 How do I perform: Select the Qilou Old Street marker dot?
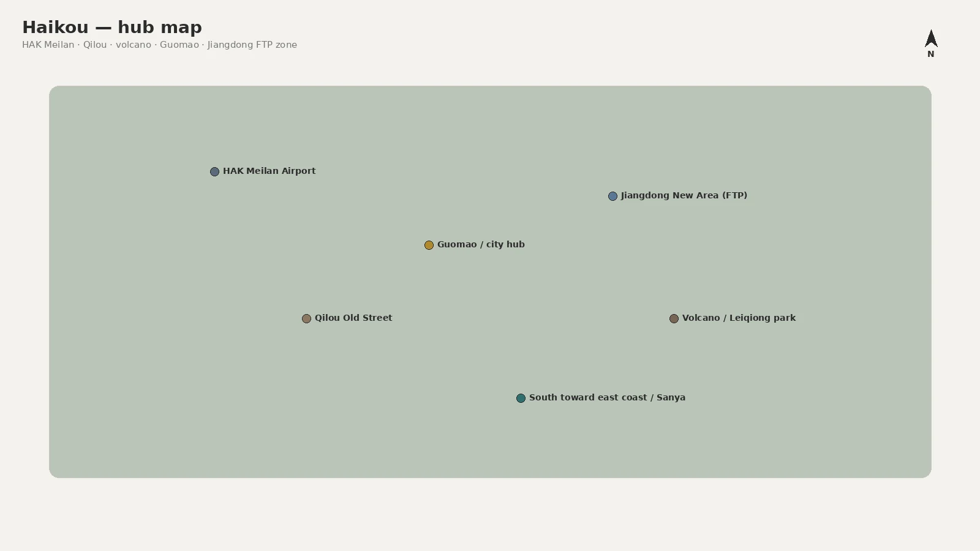pyautogui.click(x=306, y=318)
